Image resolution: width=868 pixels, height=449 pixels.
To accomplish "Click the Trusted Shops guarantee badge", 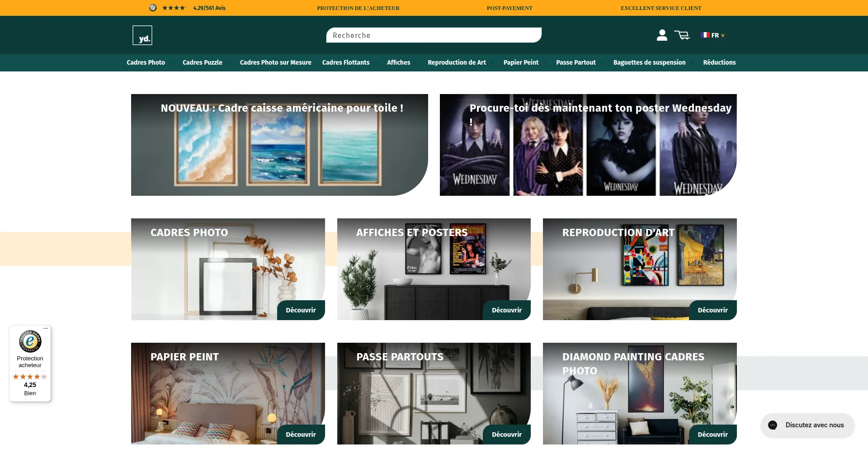I will click(x=30, y=341).
